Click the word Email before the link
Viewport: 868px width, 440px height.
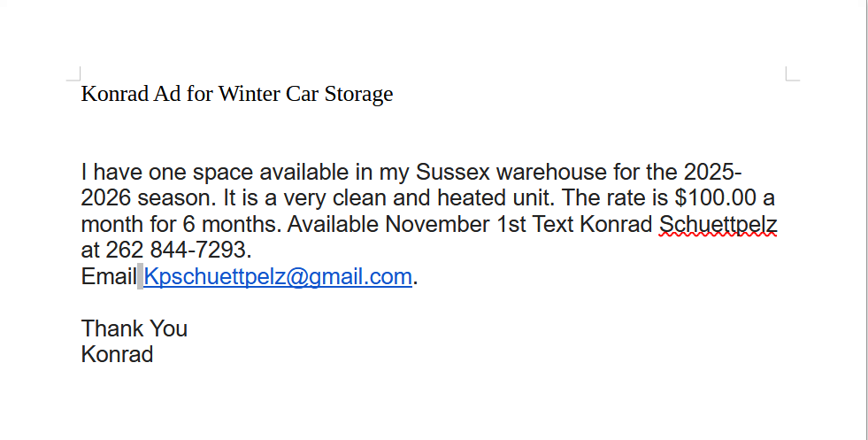108,277
